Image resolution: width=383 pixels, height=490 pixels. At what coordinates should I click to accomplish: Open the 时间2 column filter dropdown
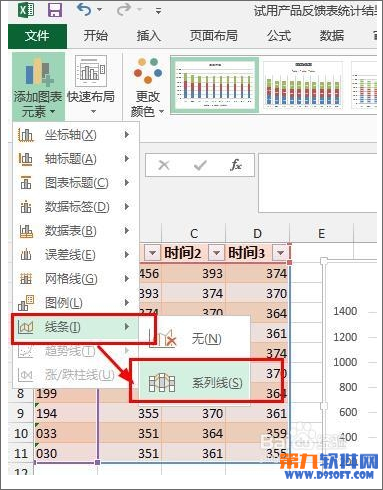point(217,253)
